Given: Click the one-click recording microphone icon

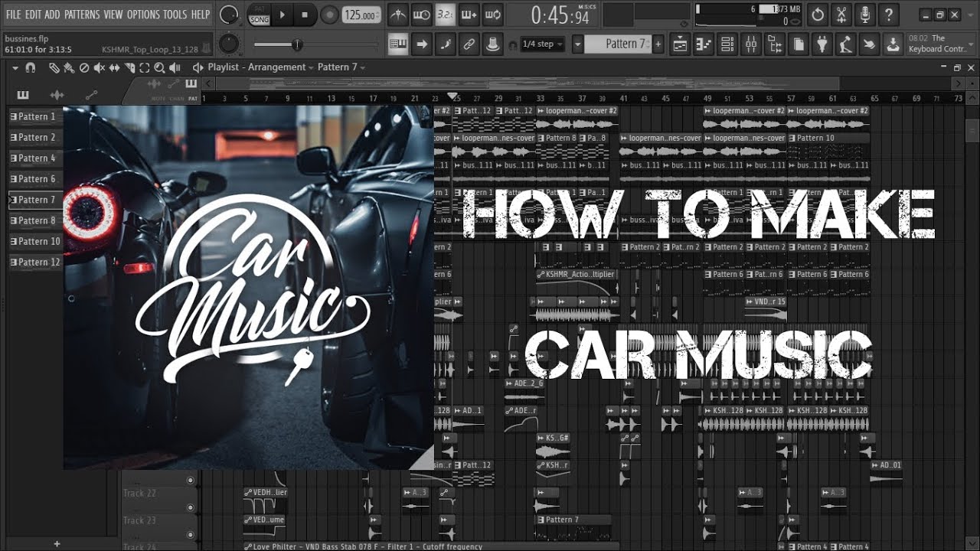Looking at the screenshot, I should [x=865, y=15].
